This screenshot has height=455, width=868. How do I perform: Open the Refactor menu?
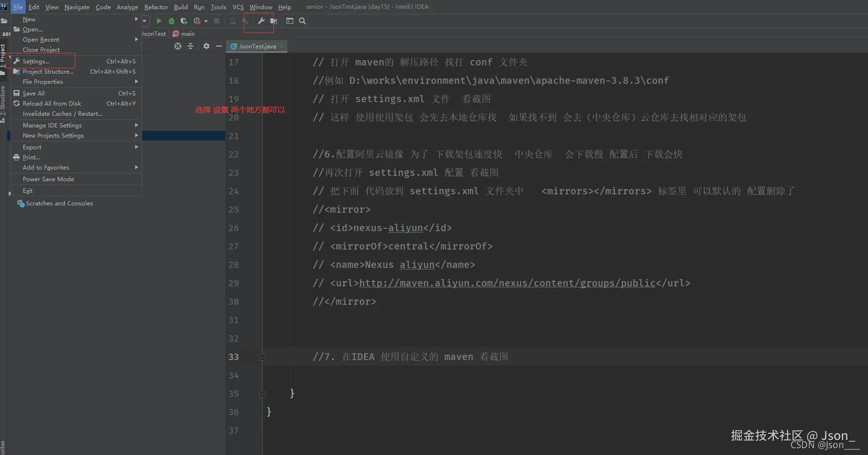pyautogui.click(x=156, y=7)
